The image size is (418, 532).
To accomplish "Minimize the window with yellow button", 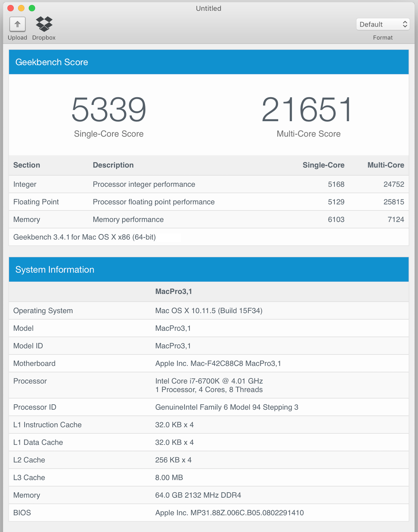I will point(21,8).
